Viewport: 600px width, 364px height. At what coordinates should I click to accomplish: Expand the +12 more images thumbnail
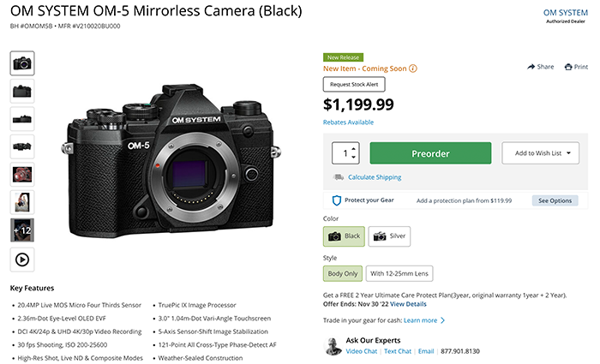point(22,230)
